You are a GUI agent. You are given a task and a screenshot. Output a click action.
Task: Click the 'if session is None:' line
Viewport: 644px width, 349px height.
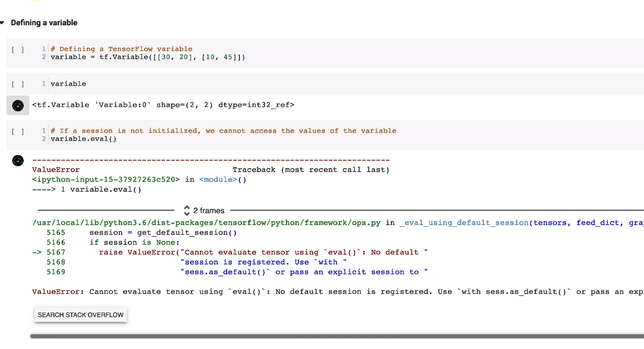[134, 242]
